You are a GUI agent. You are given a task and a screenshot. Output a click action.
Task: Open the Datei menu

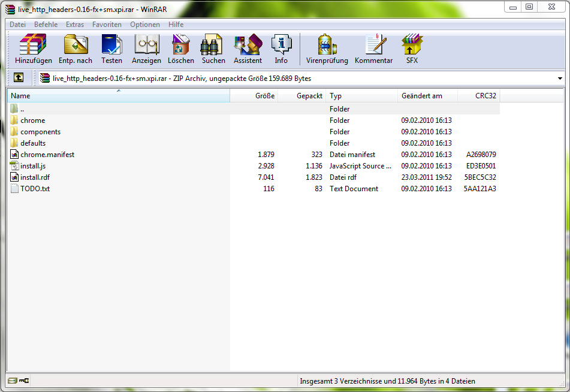17,25
